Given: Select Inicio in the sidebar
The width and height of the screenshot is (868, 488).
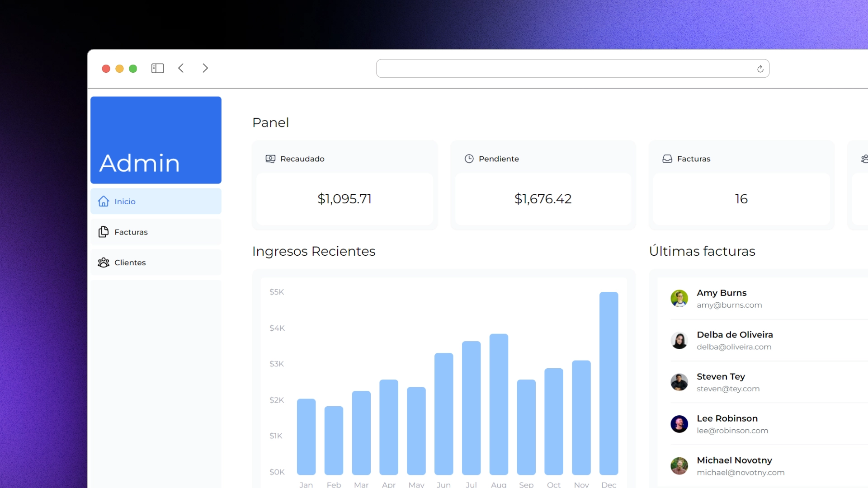Looking at the screenshot, I should click(156, 201).
